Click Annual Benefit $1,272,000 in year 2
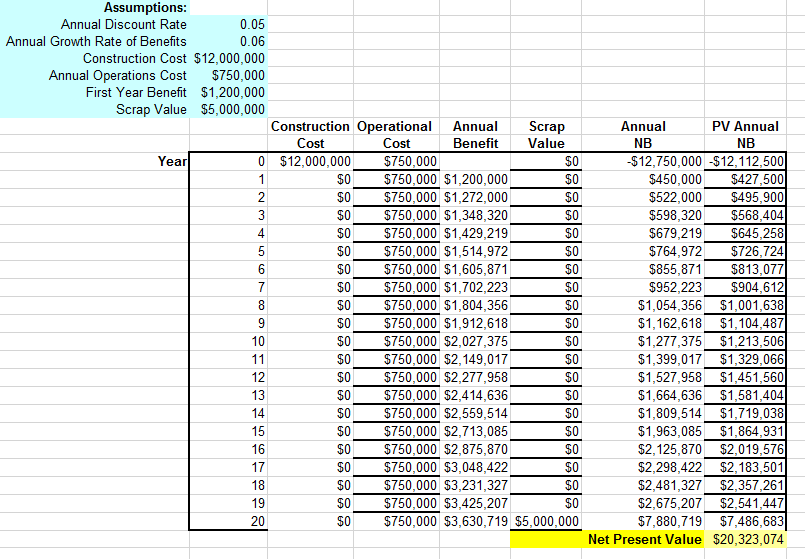 (475, 197)
